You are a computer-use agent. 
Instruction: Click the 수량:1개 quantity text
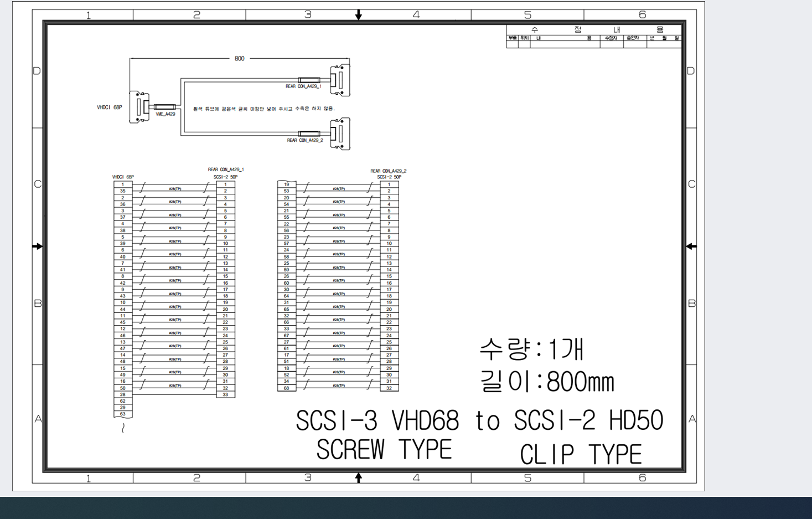coord(531,349)
